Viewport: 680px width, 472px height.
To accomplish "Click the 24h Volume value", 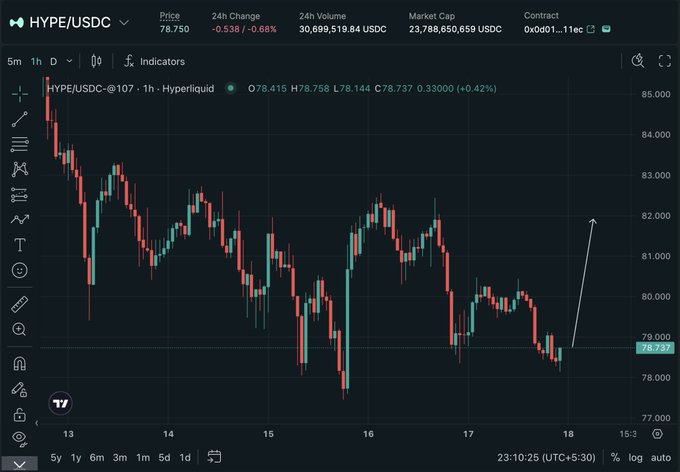I will 343,29.
